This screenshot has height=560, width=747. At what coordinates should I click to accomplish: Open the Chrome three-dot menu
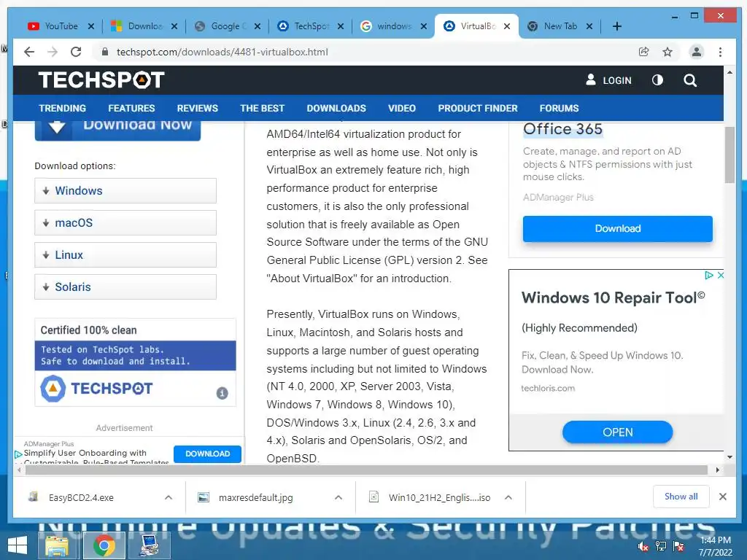(720, 52)
